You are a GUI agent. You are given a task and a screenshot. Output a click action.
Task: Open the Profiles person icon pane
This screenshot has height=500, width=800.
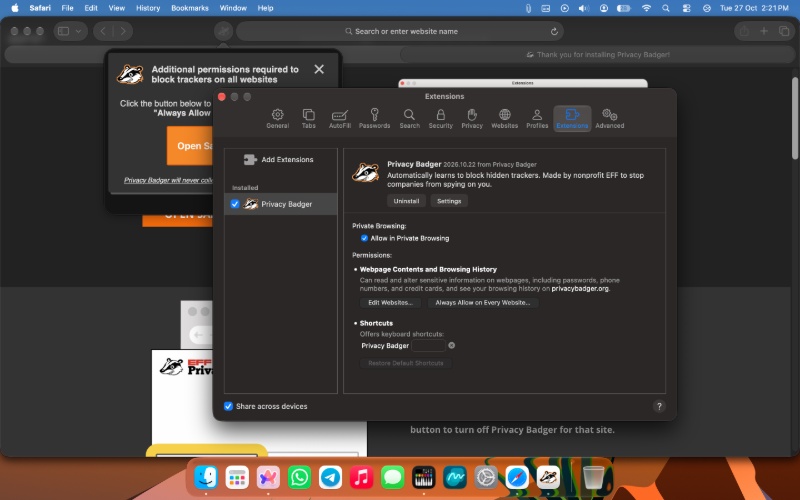point(537,118)
